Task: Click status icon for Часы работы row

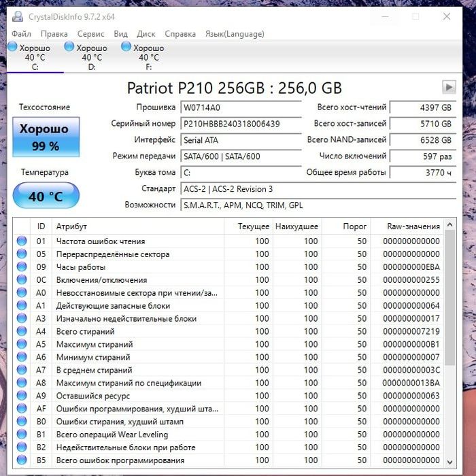Action: [x=22, y=267]
